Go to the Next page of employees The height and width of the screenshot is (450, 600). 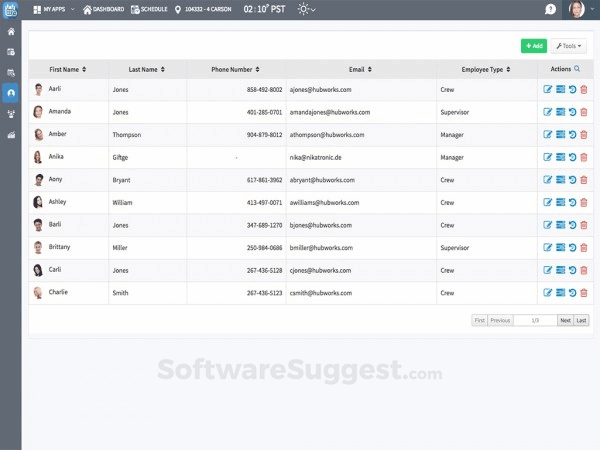click(565, 320)
